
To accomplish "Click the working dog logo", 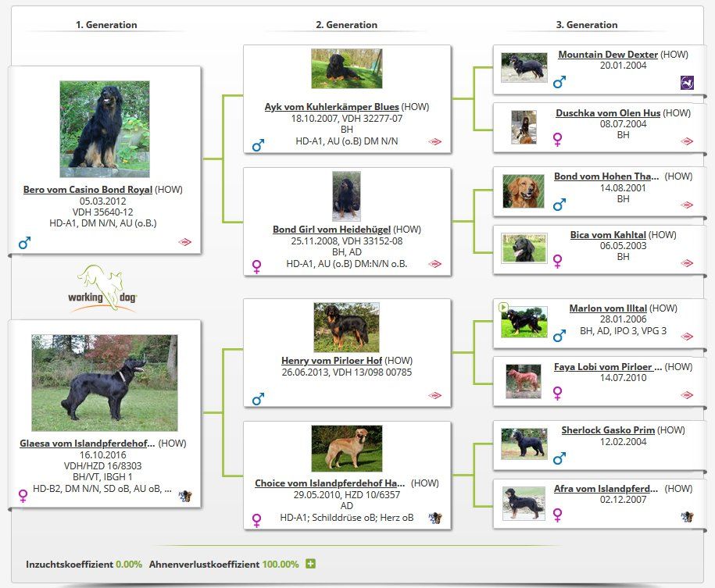I will point(103,288).
